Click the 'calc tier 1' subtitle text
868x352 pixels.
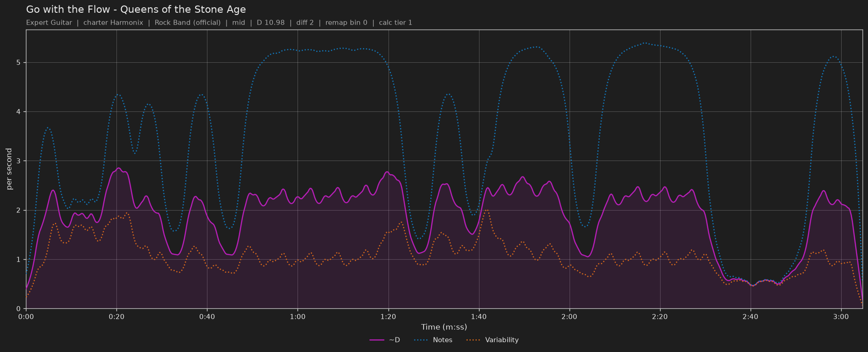point(395,23)
